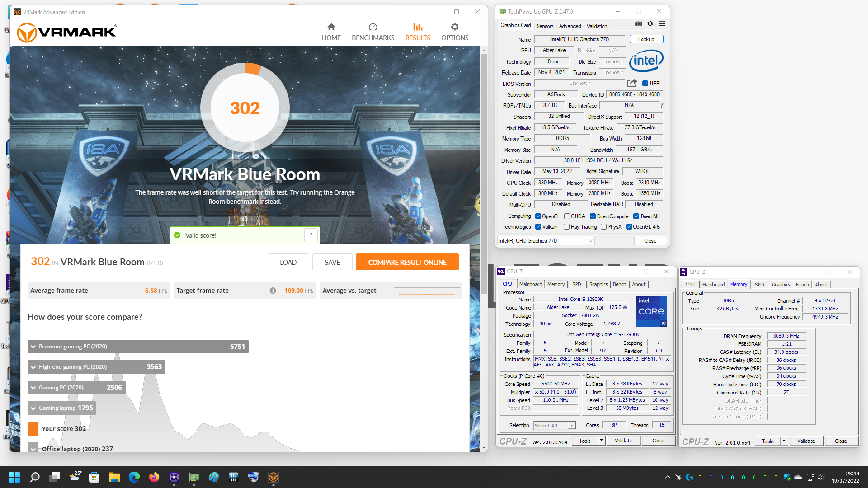
Task: Click the GPU-Z screenshot camera icon
Action: tap(639, 24)
